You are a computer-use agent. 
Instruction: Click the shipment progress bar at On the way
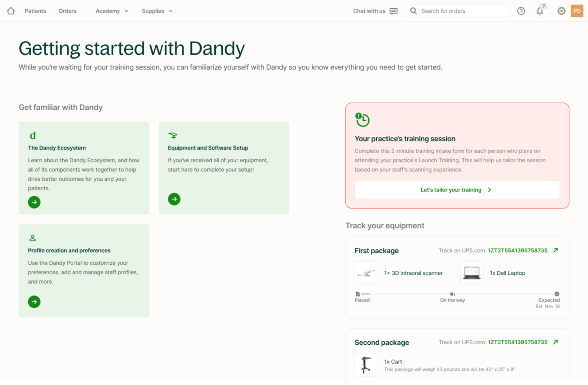[452, 294]
